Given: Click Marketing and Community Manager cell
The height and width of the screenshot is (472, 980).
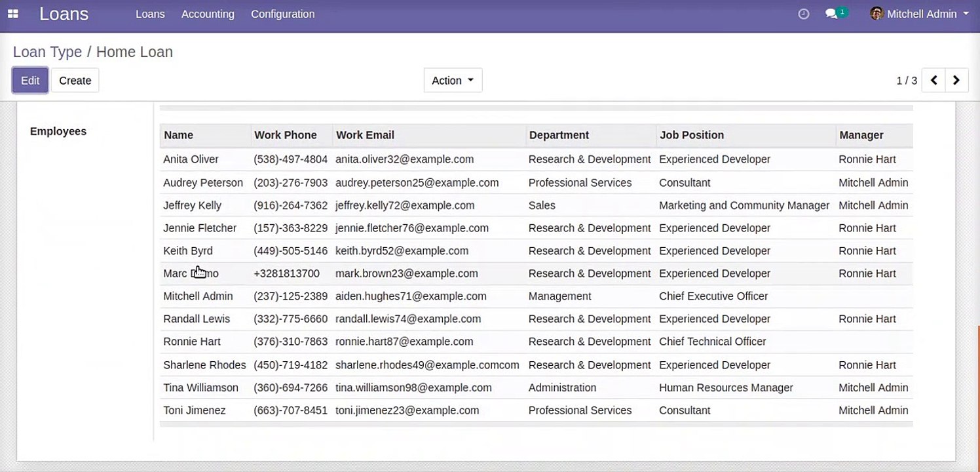Looking at the screenshot, I should [744, 205].
